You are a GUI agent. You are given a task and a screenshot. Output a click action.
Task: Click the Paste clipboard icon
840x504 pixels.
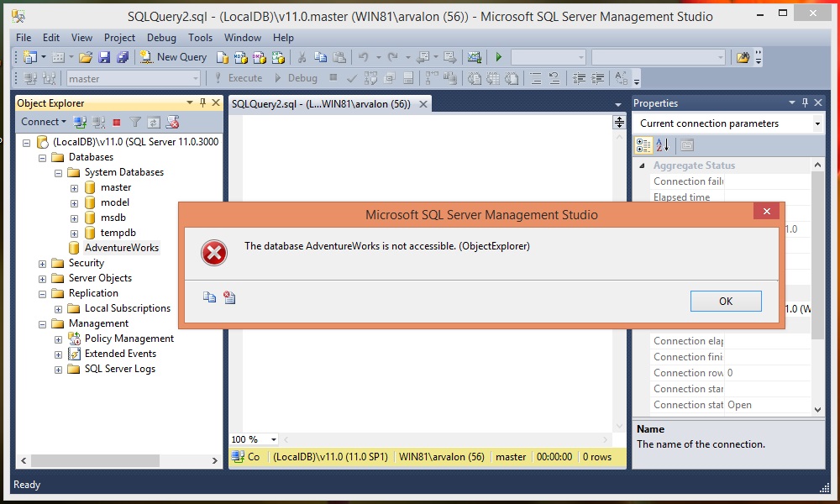coord(339,57)
